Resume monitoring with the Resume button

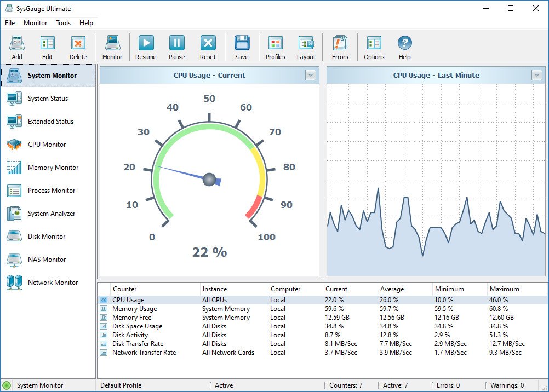click(x=146, y=44)
